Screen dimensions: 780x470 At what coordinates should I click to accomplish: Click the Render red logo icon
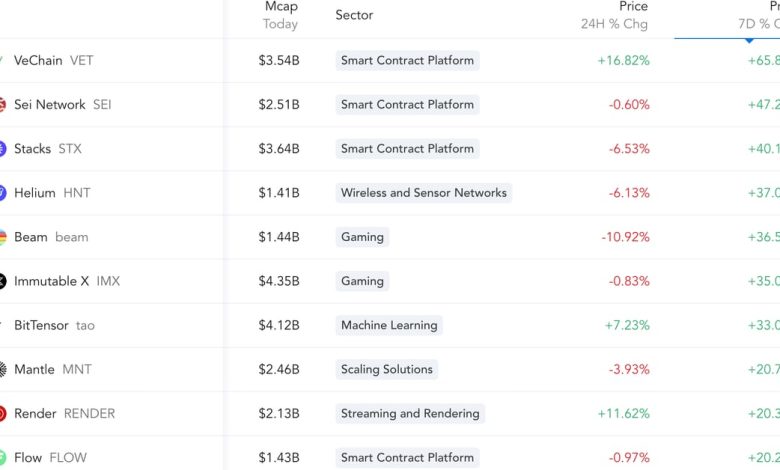tap(2, 413)
